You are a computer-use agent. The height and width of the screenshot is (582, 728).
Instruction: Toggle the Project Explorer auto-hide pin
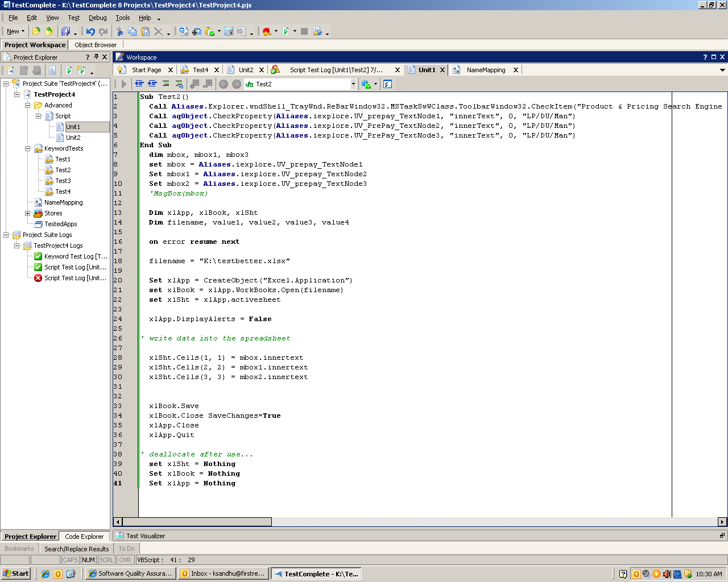(96, 57)
